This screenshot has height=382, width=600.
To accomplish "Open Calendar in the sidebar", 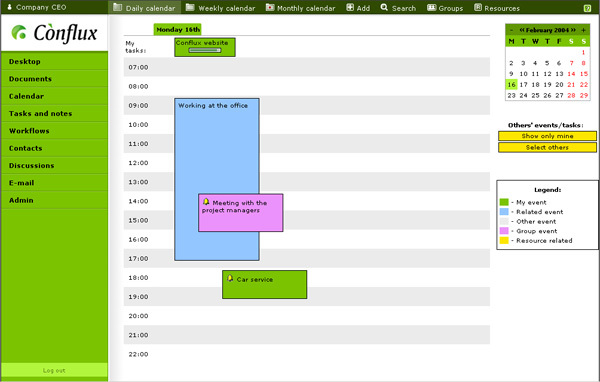I will click(x=54, y=96).
